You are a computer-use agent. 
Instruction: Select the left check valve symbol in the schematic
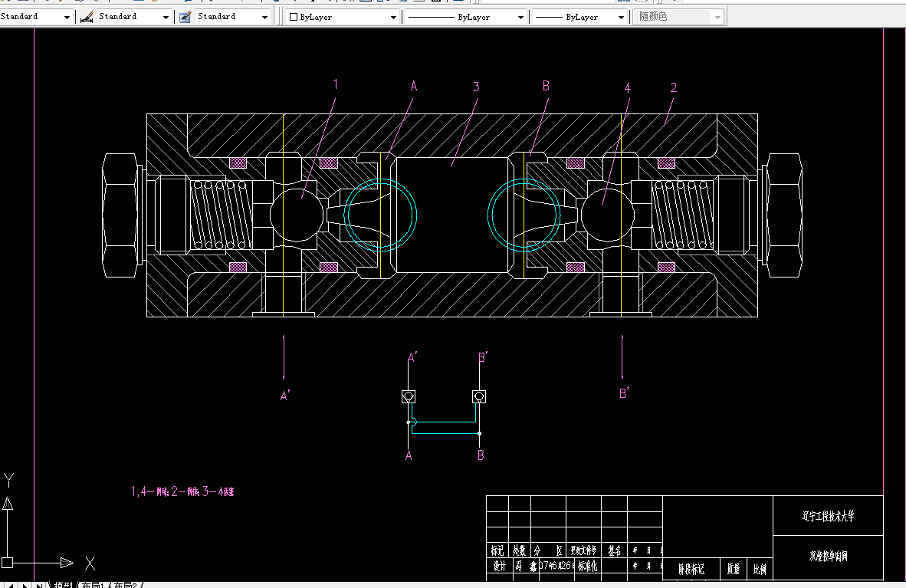point(408,396)
